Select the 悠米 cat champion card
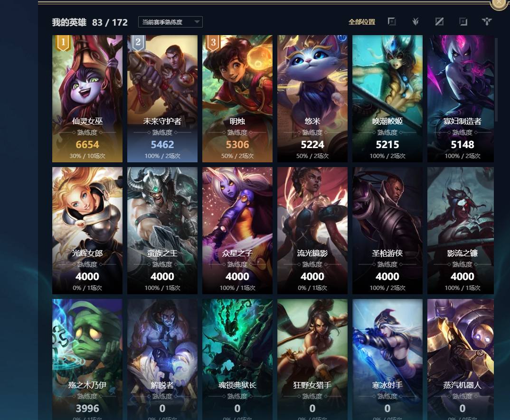This screenshot has height=420, width=510. (x=312, y=99)
